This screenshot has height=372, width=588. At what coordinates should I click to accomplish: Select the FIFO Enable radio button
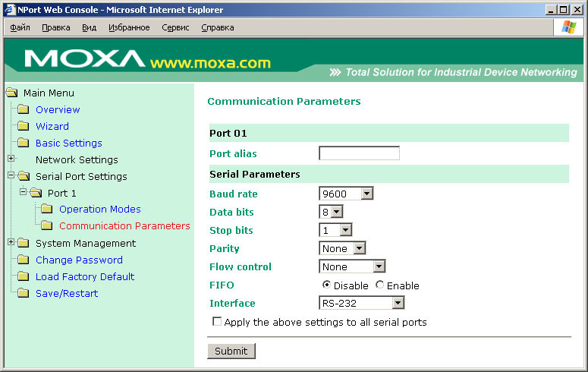click(379, 285)
